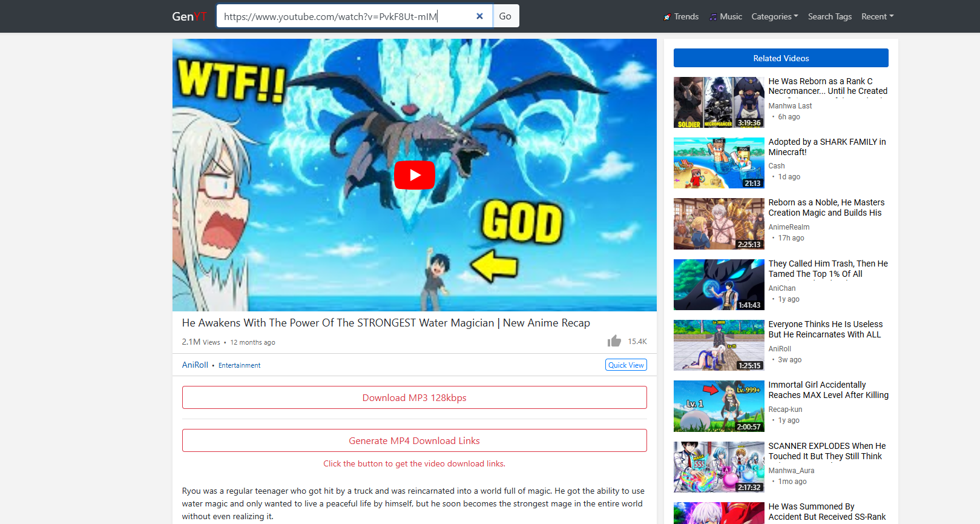Click the thumbs-up like icon
980x524 pixels.
(x=614, y=341)
